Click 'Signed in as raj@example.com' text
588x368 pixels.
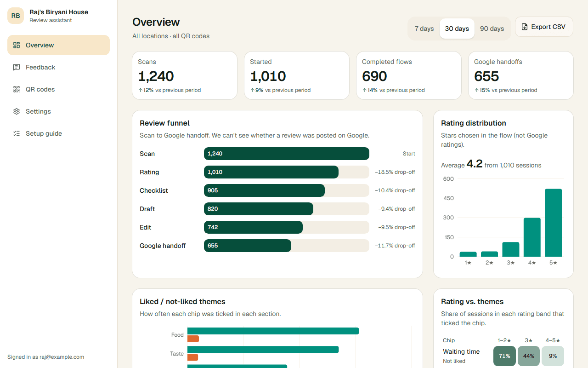pos(45,357)
